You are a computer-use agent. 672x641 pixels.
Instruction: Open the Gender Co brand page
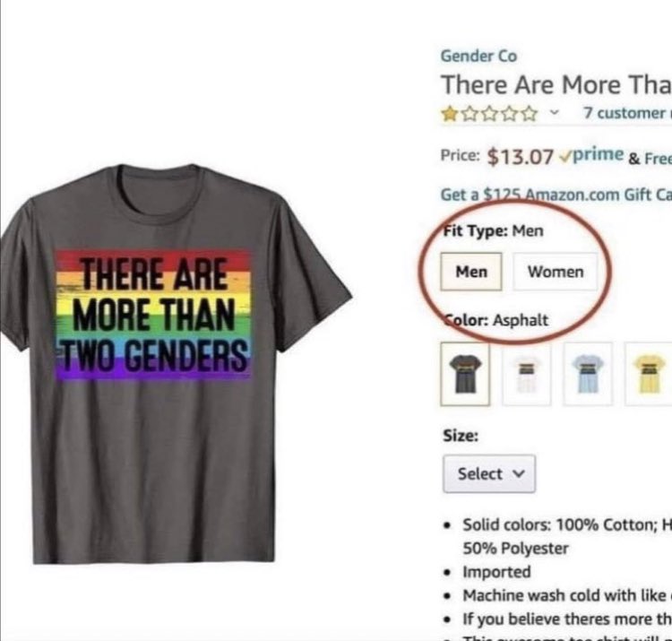pos(478,56)
